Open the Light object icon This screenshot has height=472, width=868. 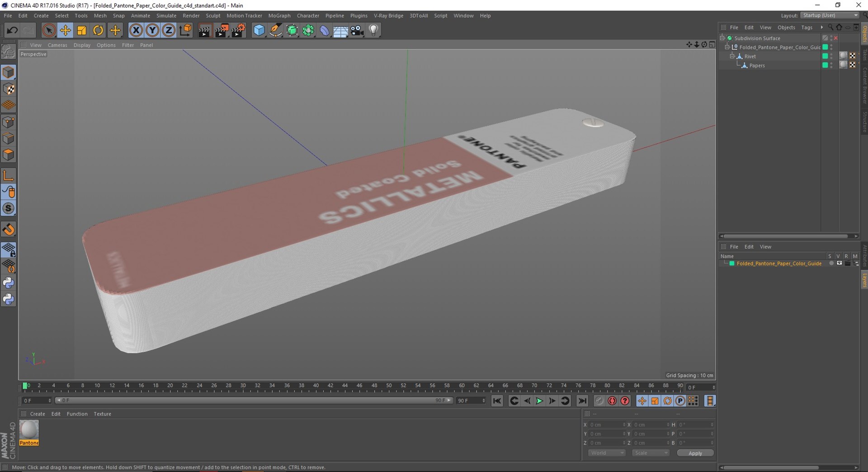click(x=373, y=30)
